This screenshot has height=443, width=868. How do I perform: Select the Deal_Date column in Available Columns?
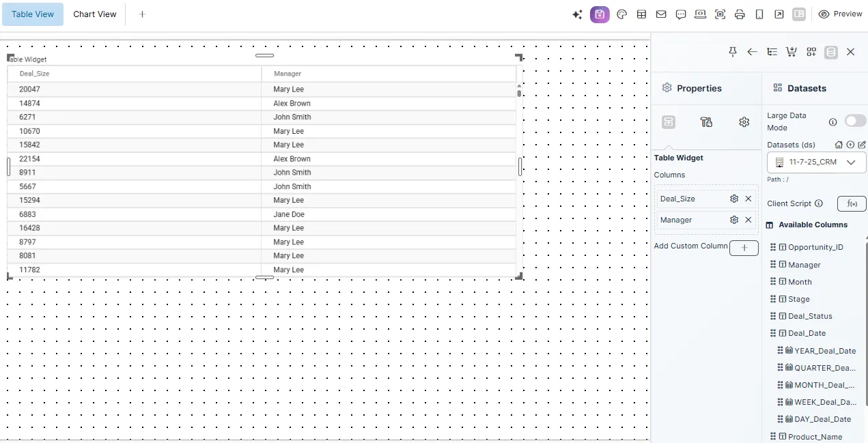[x=807, y=333]
